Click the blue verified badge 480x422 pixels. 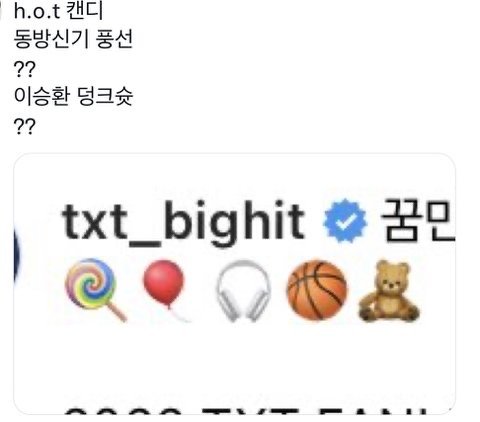click(345, 221)
